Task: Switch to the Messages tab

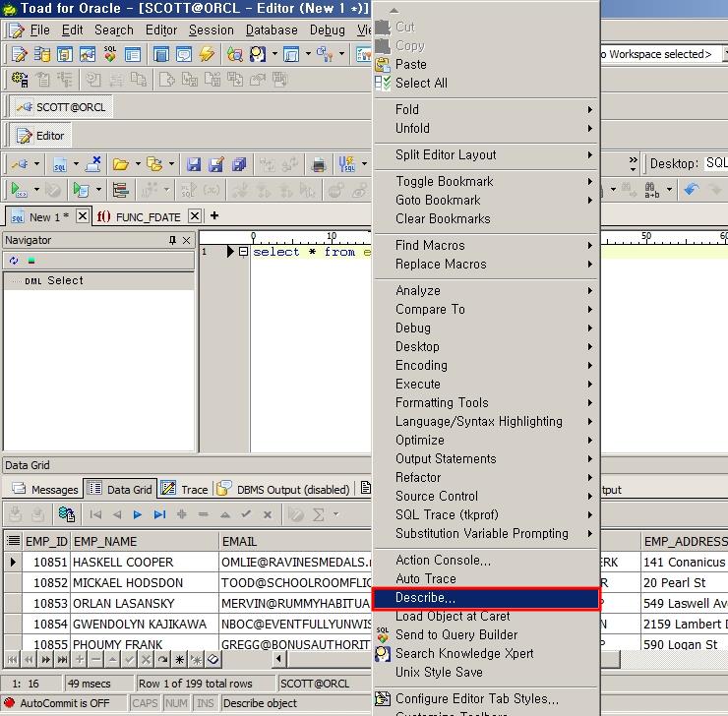Action: [45, 489]
